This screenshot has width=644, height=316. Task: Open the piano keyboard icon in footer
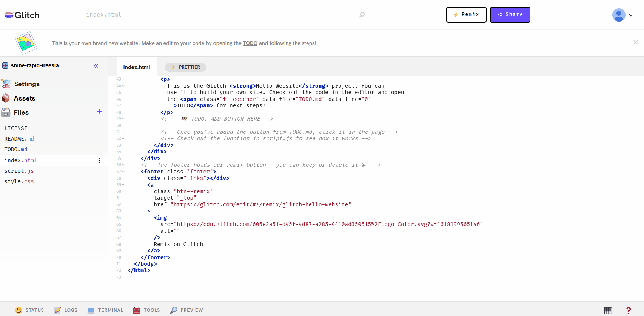pos(608,310)
